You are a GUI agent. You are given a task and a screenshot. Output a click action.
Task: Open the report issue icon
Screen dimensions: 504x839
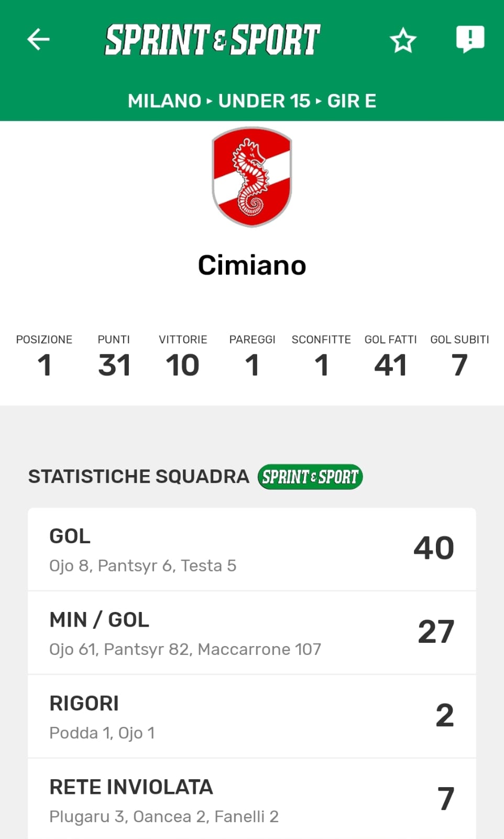(470, 39)
